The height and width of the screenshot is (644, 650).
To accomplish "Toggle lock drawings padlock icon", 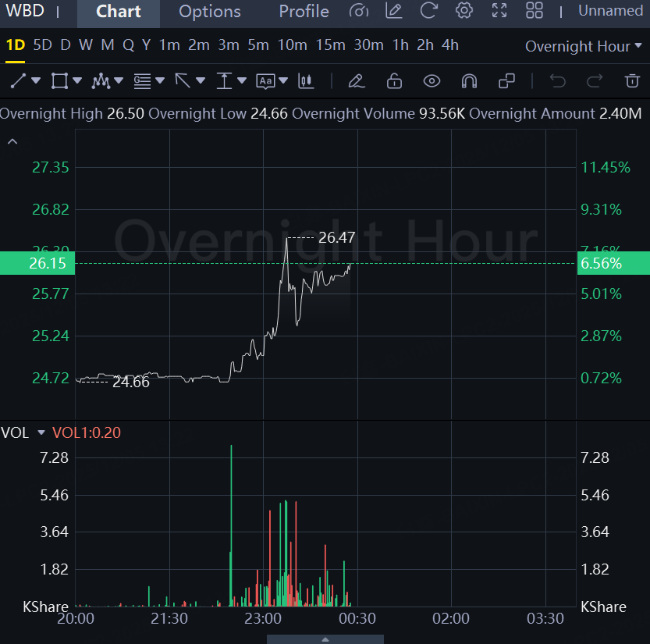I will pyautogui.click(x=394, y=81).
